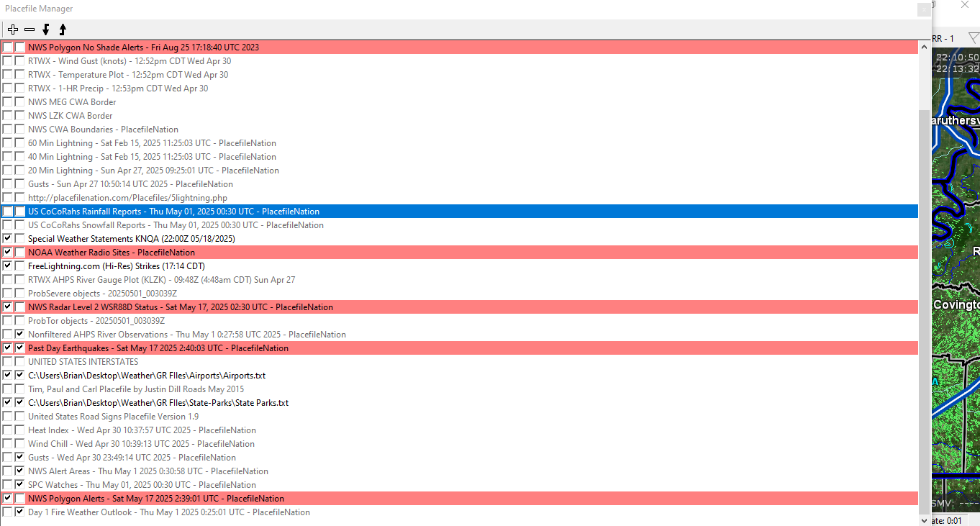Click the scrollbar up arrow in the list
The height and width of the screenshot is (526, 980).
[925, 47]
